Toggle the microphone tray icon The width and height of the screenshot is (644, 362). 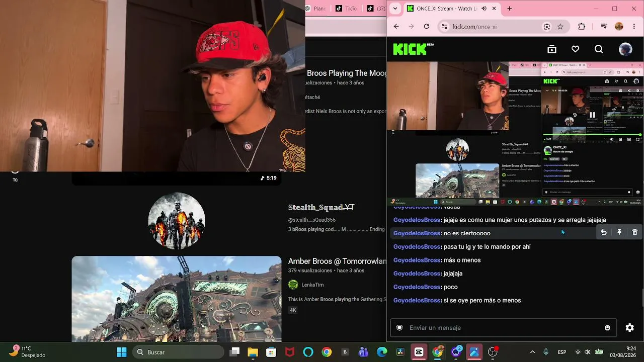point(546,352)
